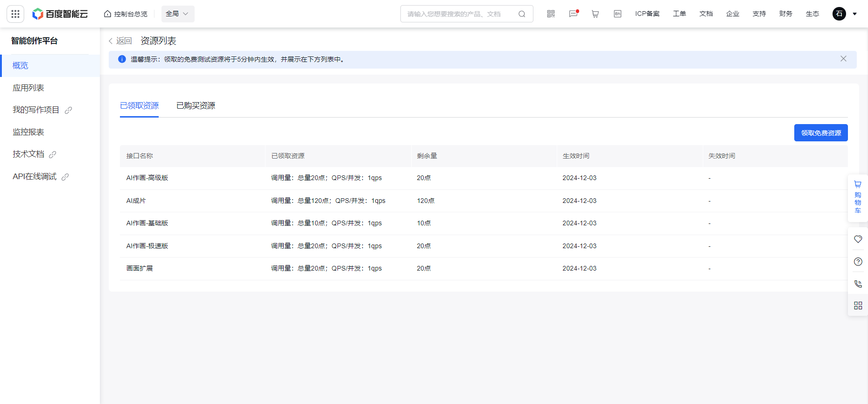Open 财务 in top navigation
This screenshot has height=404, width=868.
tap(786, 14)
